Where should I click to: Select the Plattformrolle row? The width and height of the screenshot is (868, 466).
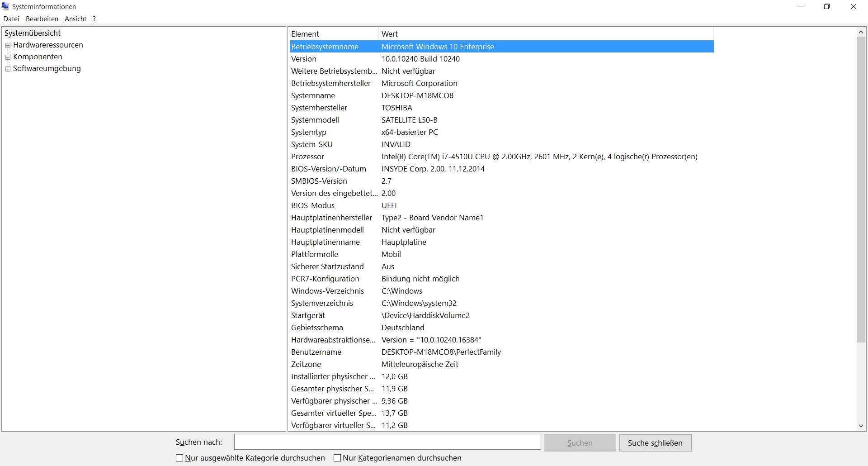(x=502, y=254)
